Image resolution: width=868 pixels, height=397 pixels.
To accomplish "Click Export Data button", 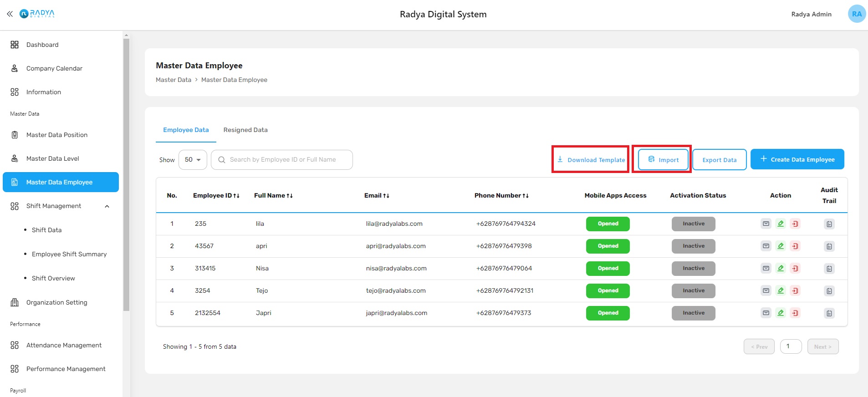I will click(x=720, y=160).
